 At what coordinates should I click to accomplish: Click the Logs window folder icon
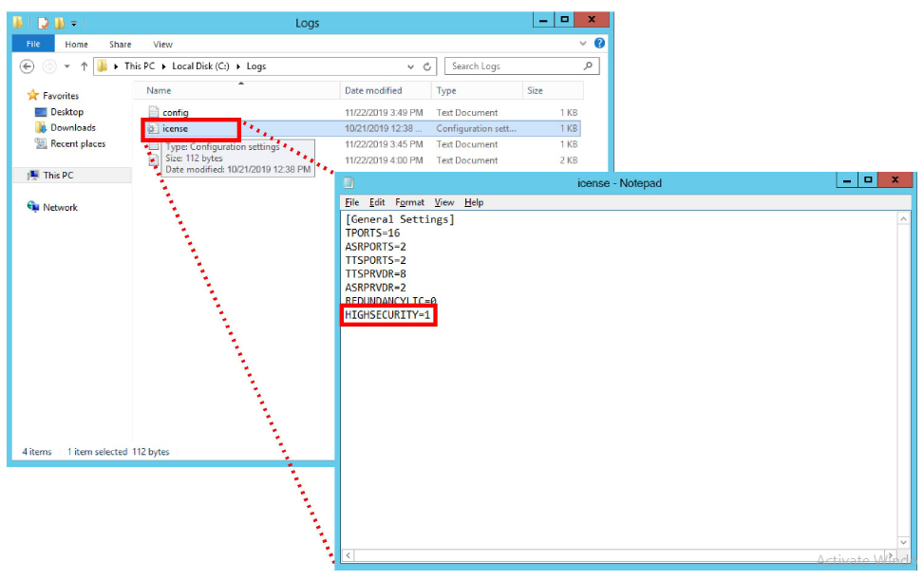18,23
